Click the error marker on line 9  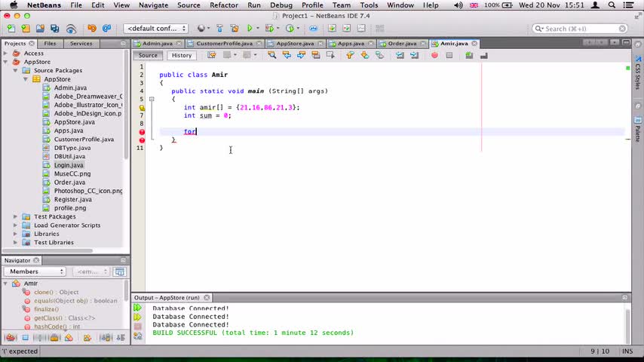coord(142,132)
